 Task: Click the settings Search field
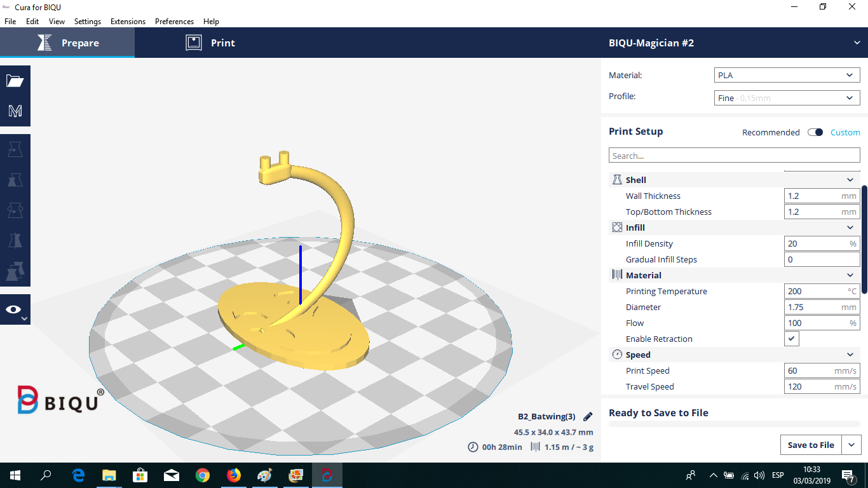tap(735, 156)
